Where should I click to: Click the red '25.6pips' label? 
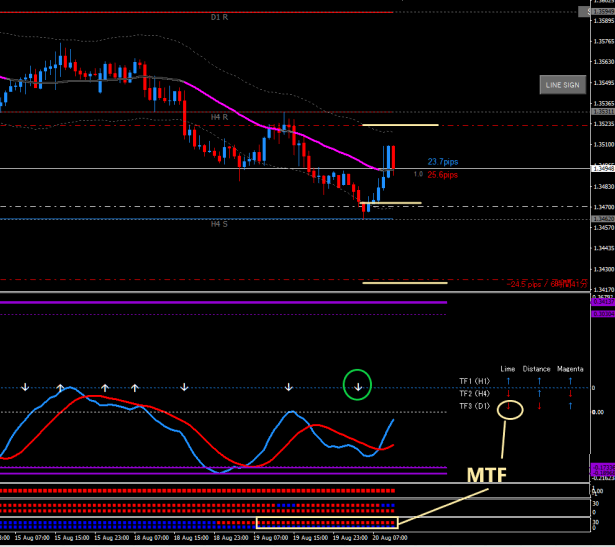[x=443, y=175]
